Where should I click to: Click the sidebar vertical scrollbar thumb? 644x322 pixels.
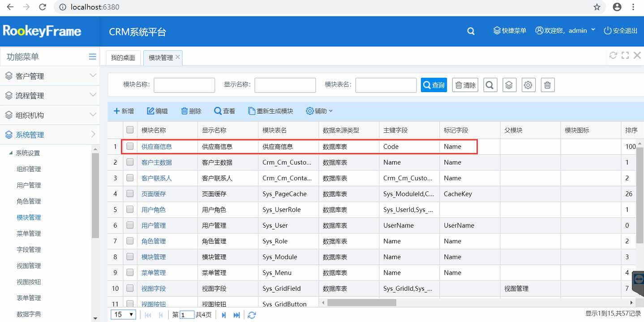pyautogui.click(x=95, y=195)
